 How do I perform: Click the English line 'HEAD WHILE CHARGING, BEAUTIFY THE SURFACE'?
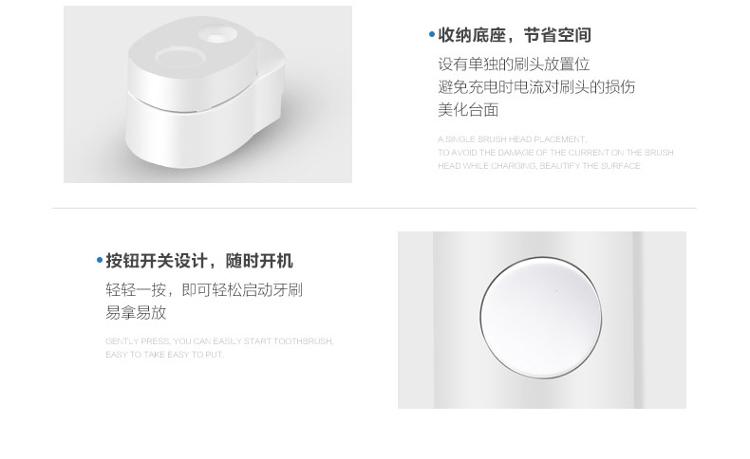(x=539, y=166)
